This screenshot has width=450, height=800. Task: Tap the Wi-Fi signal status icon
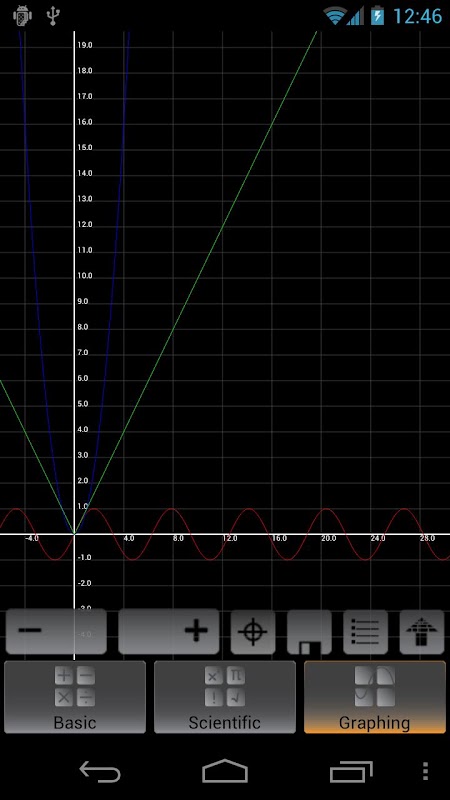(335, 16)
